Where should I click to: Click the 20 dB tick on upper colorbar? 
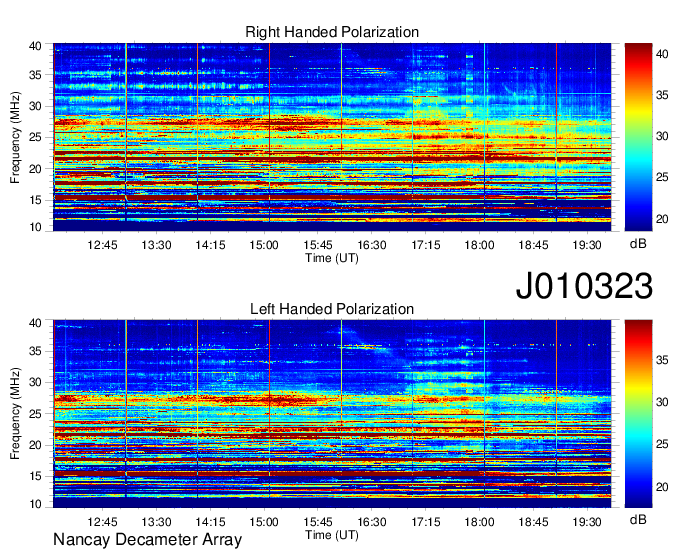(662, 219)
